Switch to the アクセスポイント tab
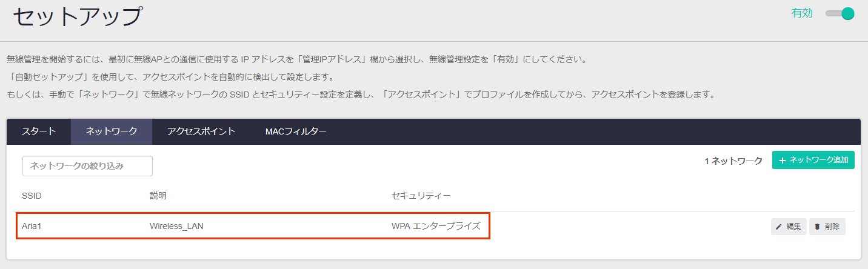This screenshot has height=269, width=868. pos(201,131)
